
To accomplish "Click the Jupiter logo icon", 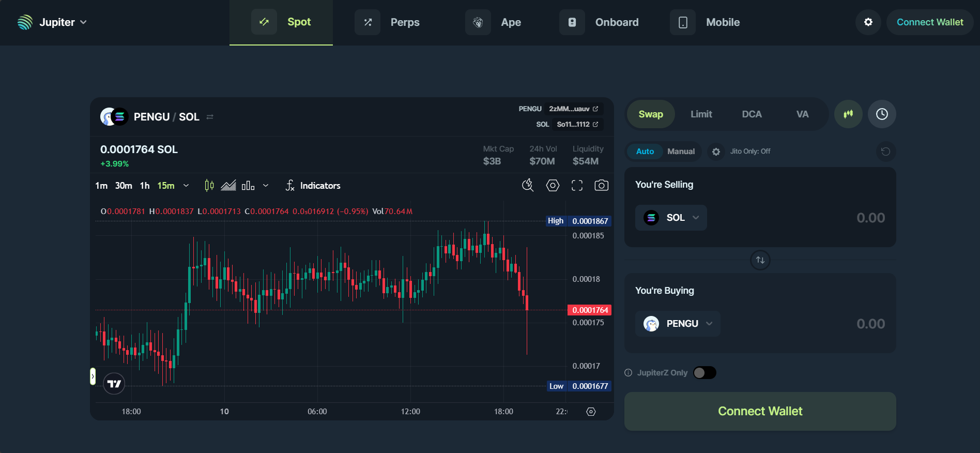I will [25, 22].
